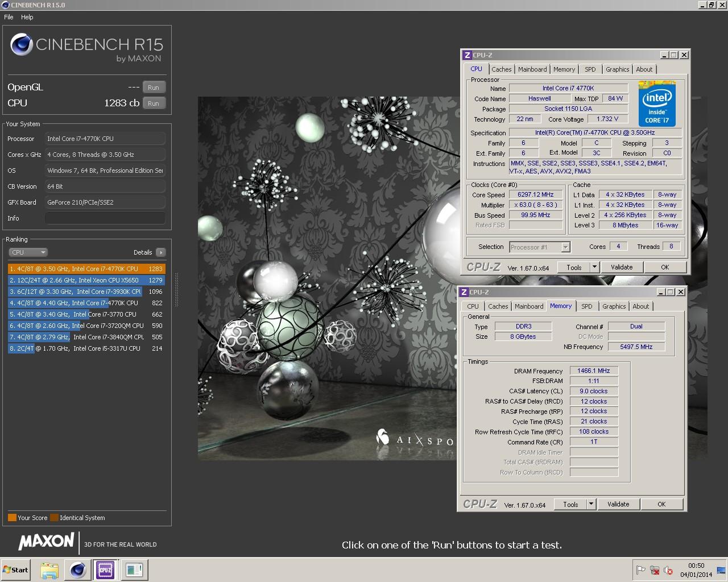Switch to About tab in lower CPU-Z
This screenshot has height=582, width=728.
point(641,306)
